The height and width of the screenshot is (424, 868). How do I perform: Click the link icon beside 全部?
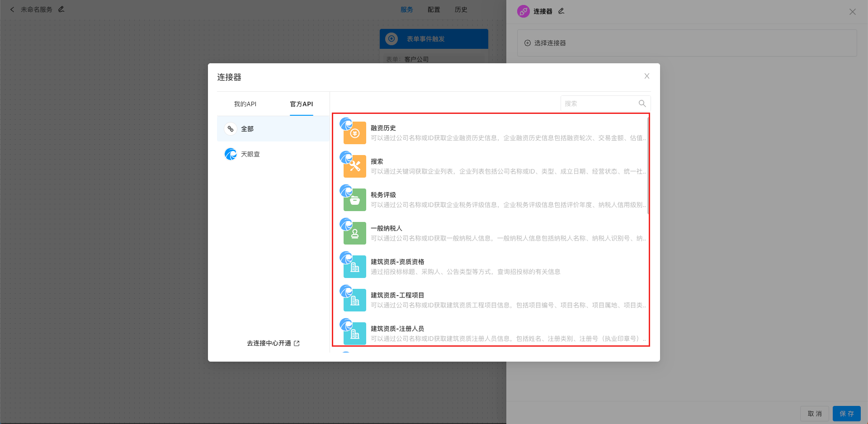[x=231, y=128]
